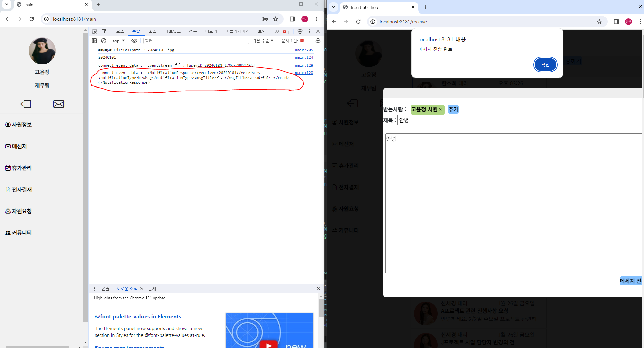This screenshot has width=644, height=348.
Task: Open @font-palette-values in Elements link
Action: point(138,316)
